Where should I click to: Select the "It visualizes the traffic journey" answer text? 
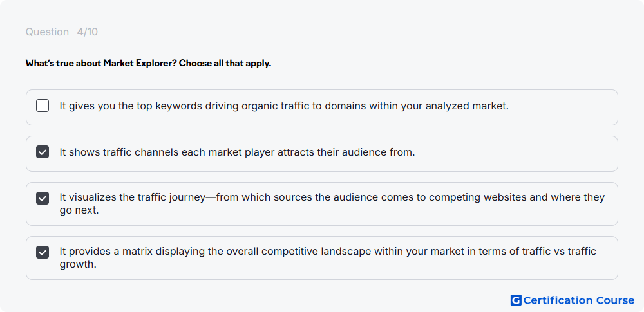click(332, 204)
